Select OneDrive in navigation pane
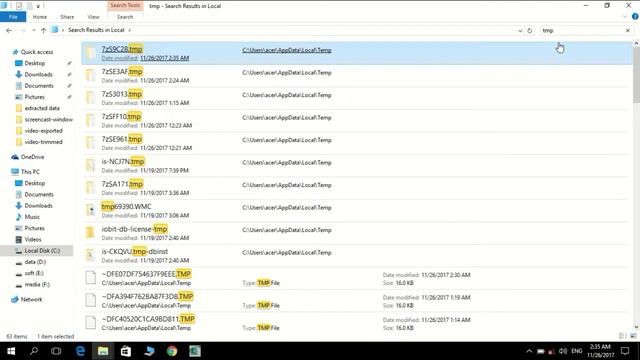Viewport: 640px width, 360px height. point(32,157)
